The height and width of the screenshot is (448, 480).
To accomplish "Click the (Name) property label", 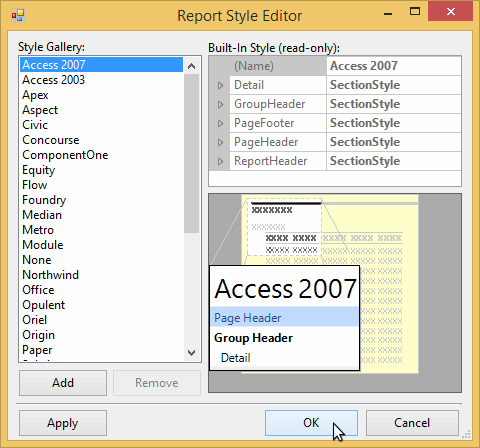I will pos(254,66).
